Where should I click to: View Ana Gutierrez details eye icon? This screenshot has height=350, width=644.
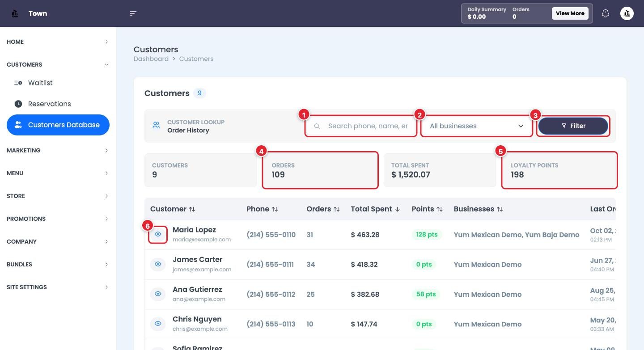click(x=158, y=294)
